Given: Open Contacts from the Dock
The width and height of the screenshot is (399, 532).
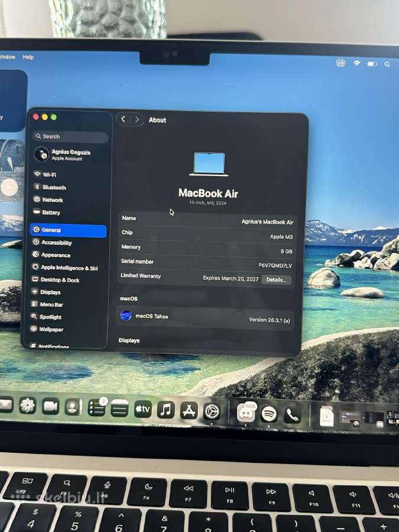Looking at the screenshot, I should click(73, 407).
